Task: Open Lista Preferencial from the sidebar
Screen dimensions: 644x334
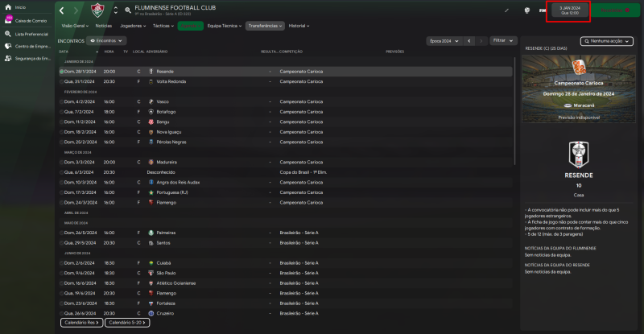Action: [x=8, y=33]
